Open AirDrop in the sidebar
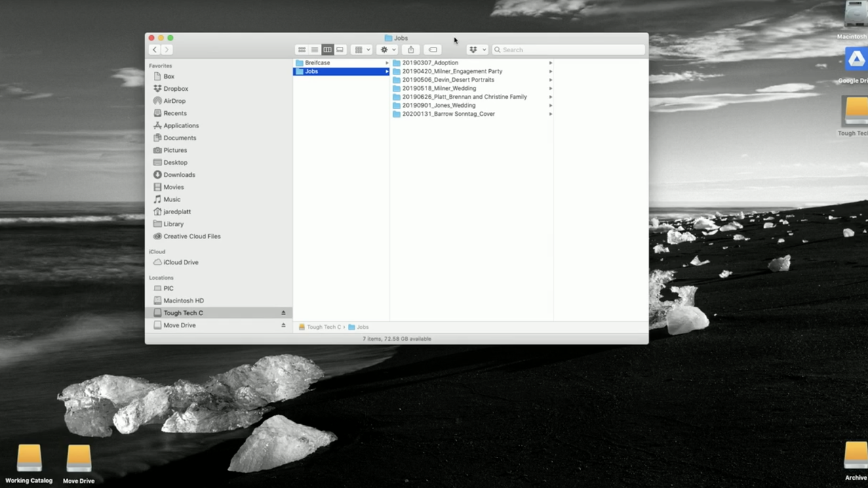The image size is (868, 488). [174, 101]
